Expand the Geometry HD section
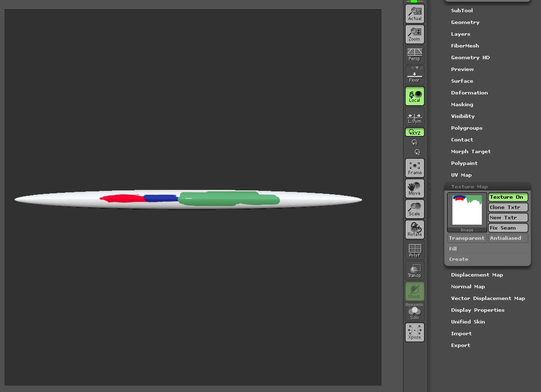This screenshot has height=392, width=541. (x=470, y=57)
